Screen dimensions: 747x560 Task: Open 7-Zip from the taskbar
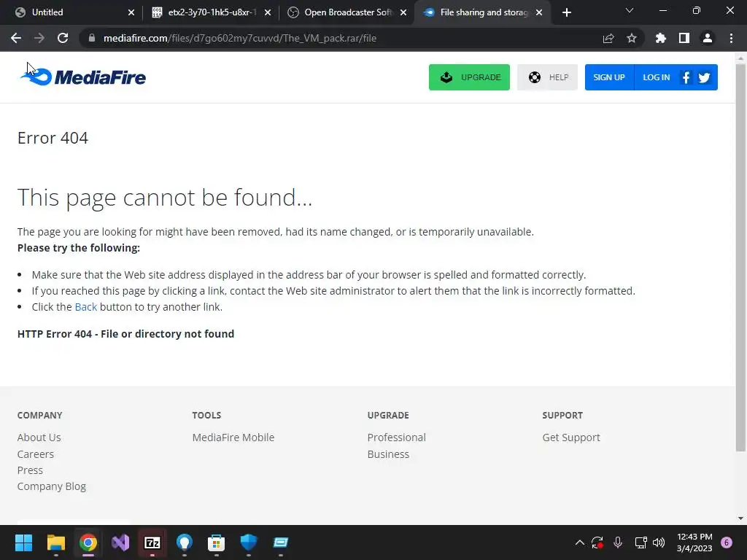[152, 542]
